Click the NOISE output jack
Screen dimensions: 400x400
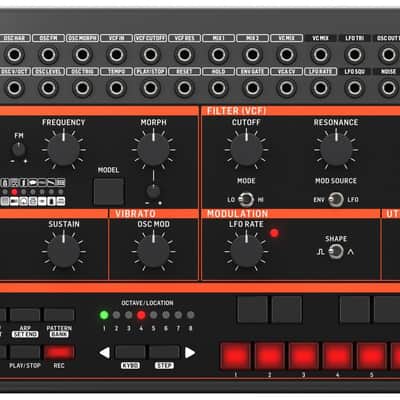pyautogui.click(x=388, y=88)
